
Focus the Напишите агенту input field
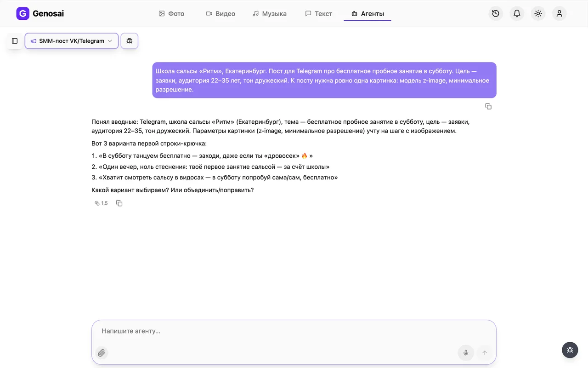pyautogui.click(x=294, y=331)
